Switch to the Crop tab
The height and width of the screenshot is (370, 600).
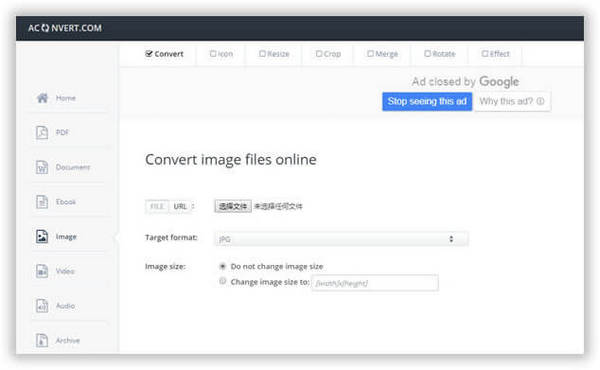point(328,54)
